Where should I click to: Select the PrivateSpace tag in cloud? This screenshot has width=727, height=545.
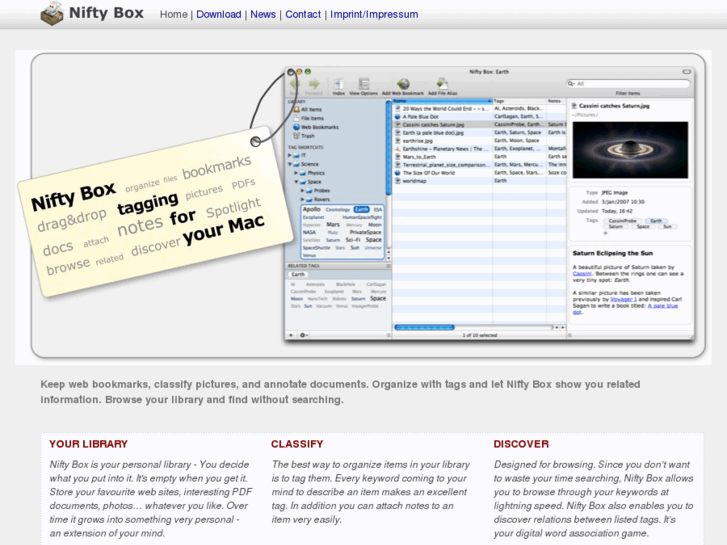click(x=365, y=232)
